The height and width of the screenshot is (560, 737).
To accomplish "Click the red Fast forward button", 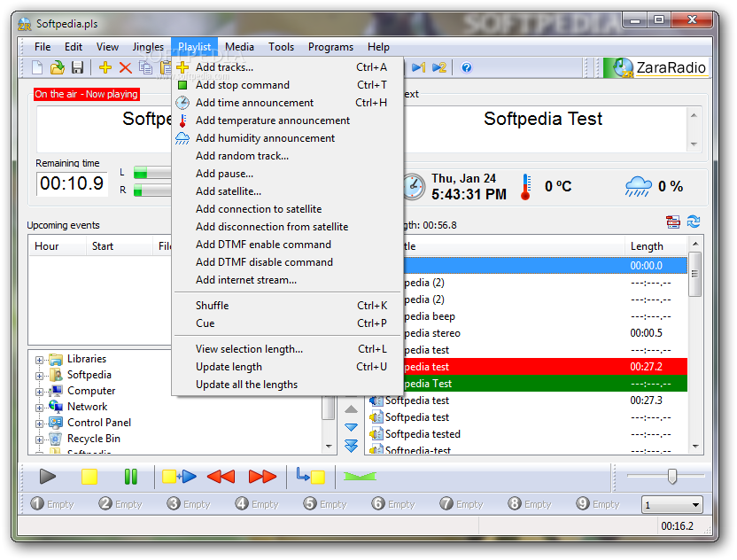I will click(x=263, y=477).
